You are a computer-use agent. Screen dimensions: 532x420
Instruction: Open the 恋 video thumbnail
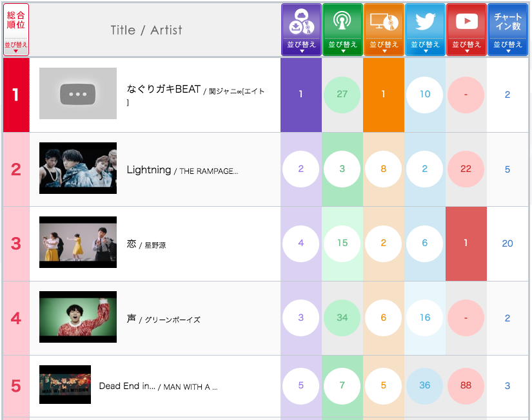78,242
